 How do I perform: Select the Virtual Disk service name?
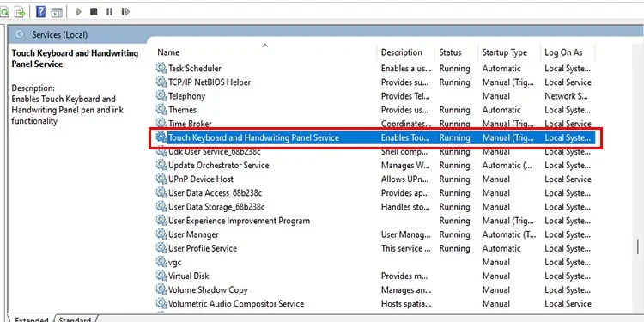189,276
